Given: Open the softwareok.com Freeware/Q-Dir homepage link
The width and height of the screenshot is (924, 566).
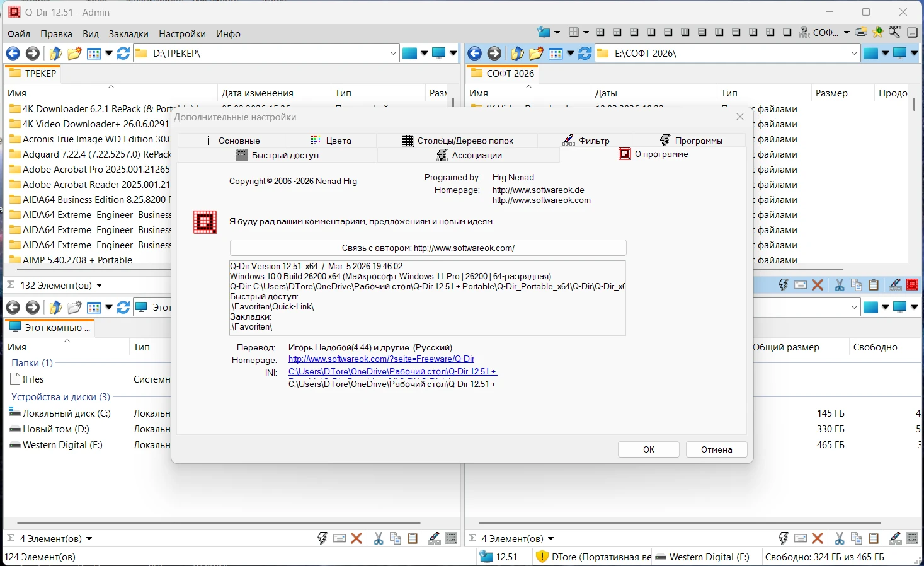Looking at the screenshot, I should (381, 359).
